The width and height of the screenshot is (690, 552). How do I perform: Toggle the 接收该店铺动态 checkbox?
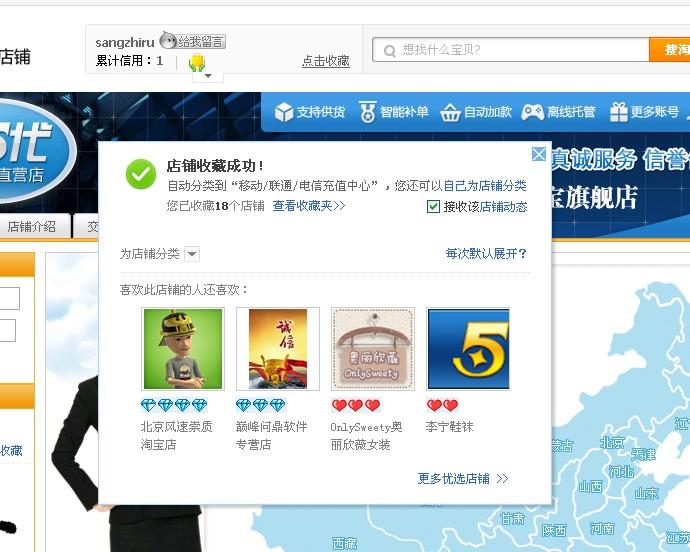tap(433, 206)
